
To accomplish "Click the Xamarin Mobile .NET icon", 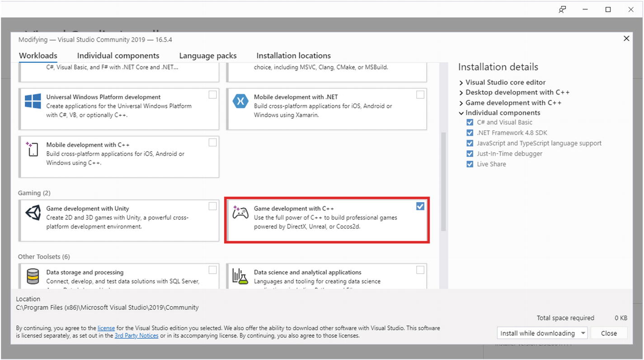I will click(240, 101).
